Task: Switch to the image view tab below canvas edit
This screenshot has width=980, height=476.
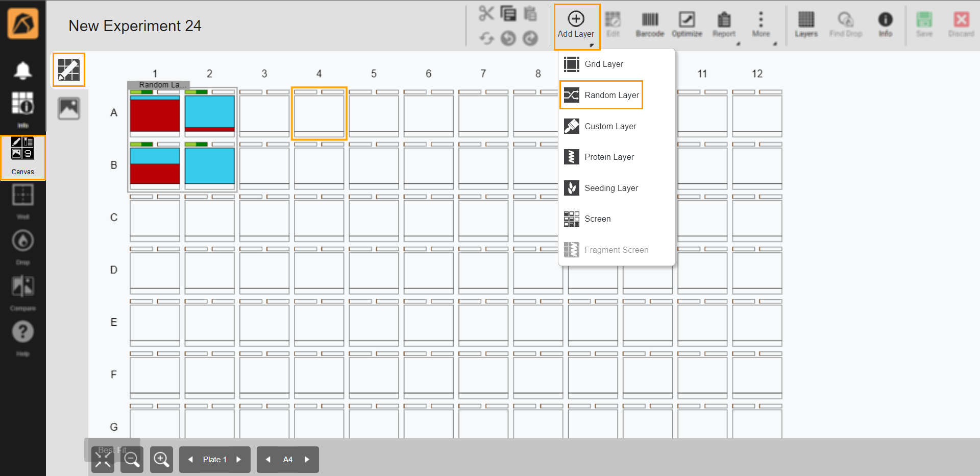Action: (x=69, y=108)
